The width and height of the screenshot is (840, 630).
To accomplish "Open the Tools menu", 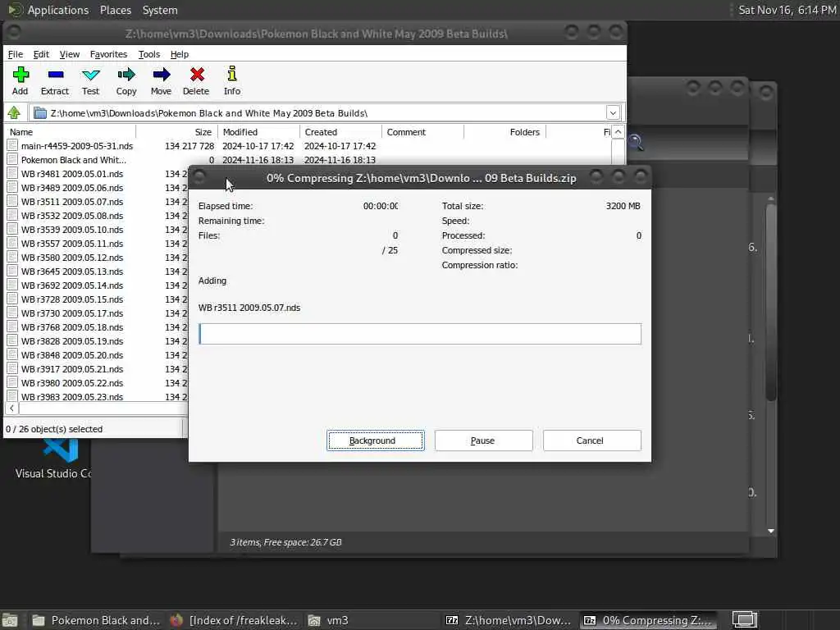I will click(149, 54).
